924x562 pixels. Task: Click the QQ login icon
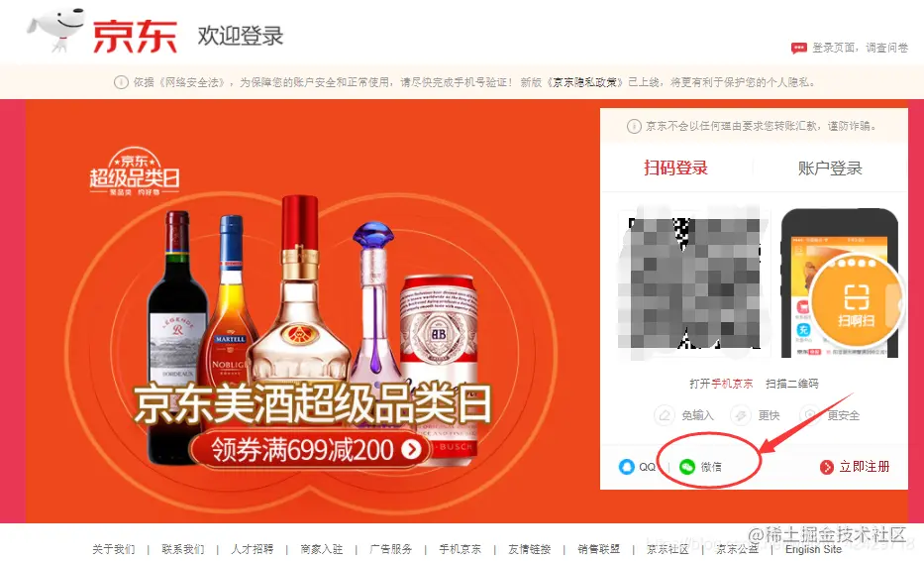pyautogui.click(x=627, y=467)
